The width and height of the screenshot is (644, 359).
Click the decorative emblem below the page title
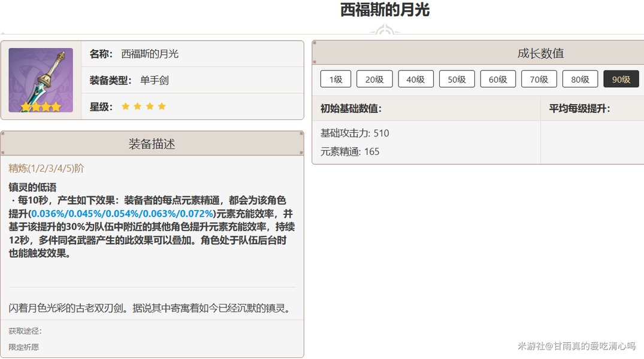pyautogui.click(x=385, y=30)
